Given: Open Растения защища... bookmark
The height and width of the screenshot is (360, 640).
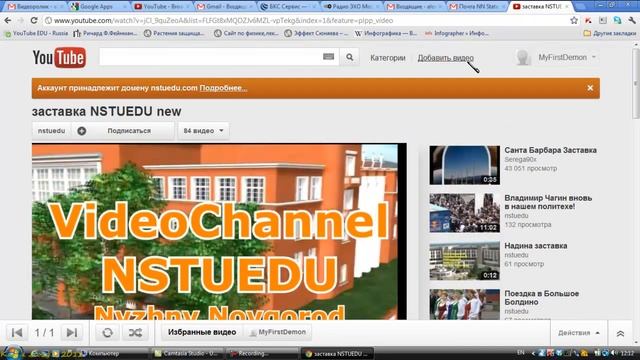Looking at the screenshot, I should point(174,33).
